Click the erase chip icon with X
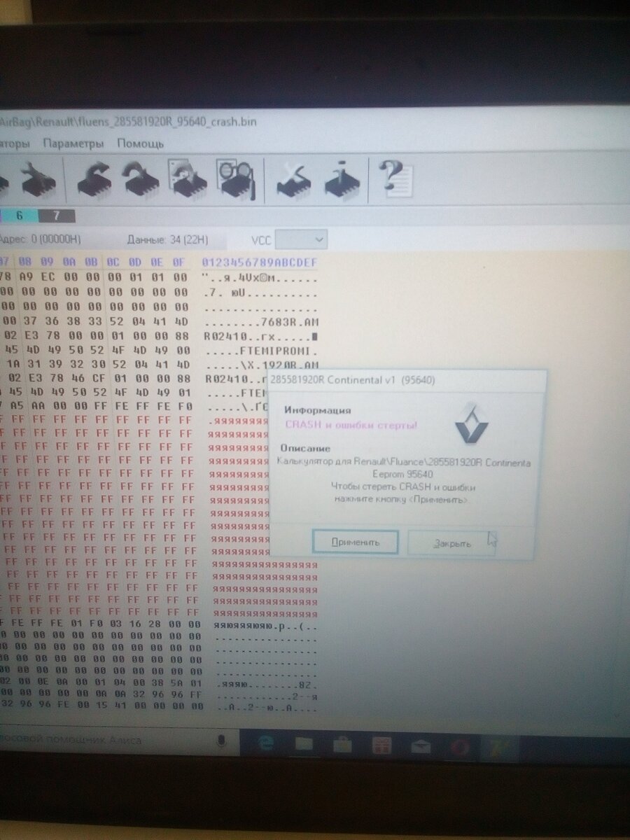 pyautogui.click(x=294, y=180)
